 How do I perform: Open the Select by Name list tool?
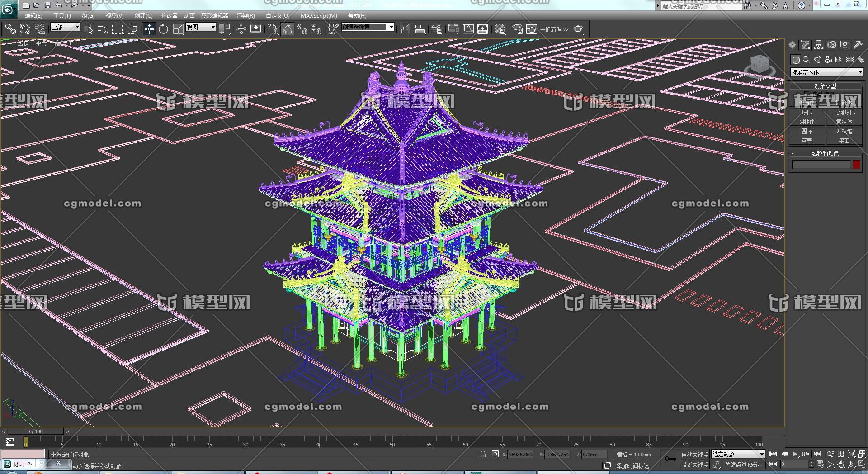103,29
